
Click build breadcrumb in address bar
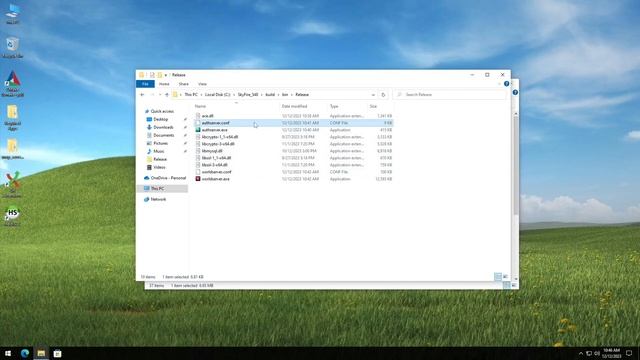pos(270,95)
